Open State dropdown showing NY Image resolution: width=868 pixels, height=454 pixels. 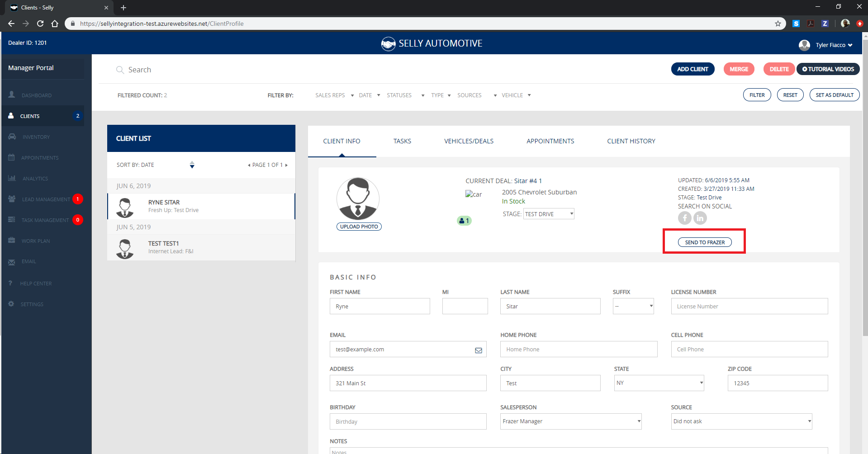659,383
